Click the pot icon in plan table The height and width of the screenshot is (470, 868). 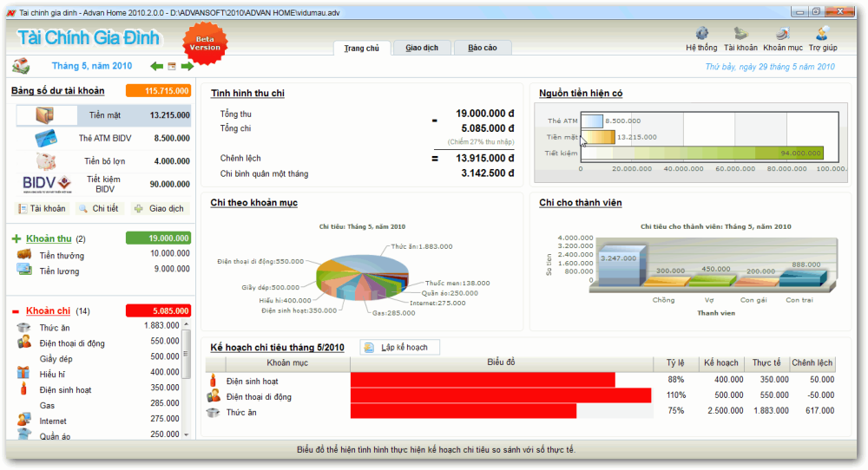(214, 413)
